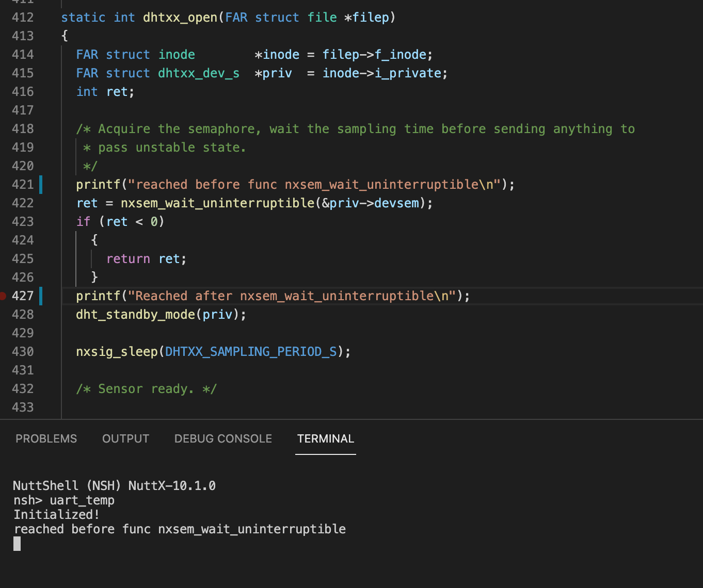Click the nxsig_sleep function call
703x588 pixels.
(117, 352)
